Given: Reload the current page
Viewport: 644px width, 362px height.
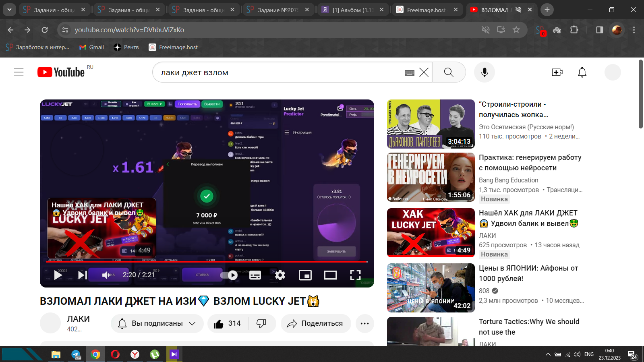Looking at the screenshot, I should [45, 30].
